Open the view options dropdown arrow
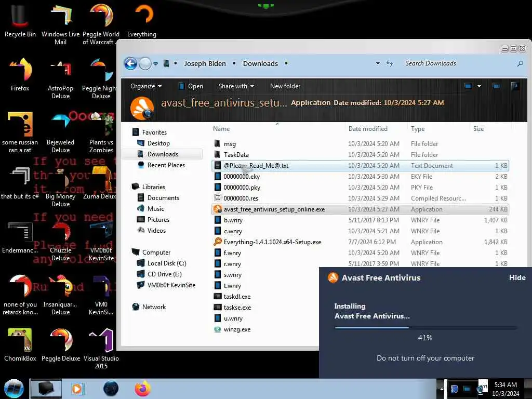The image size is (532, 399). (x=479, y=86)
